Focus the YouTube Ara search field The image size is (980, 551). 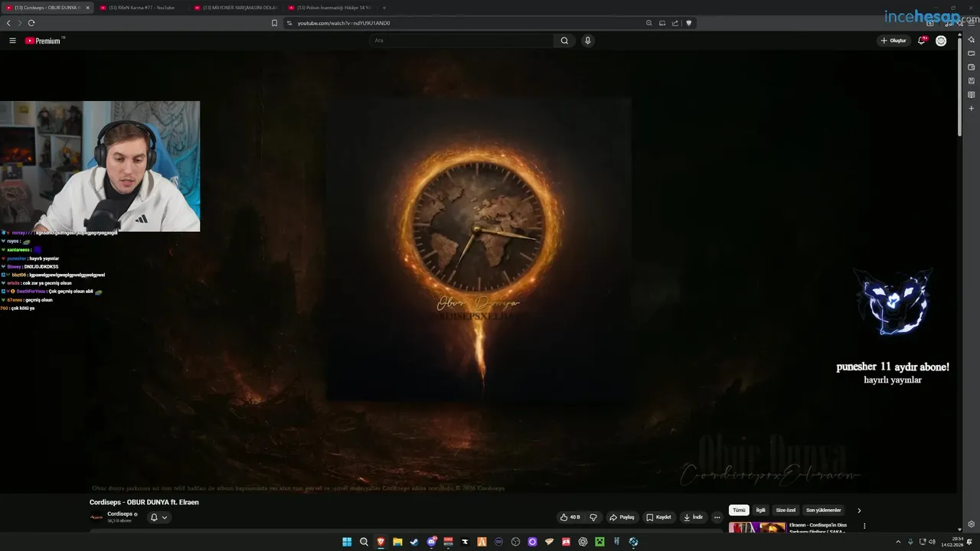tap(462, 41)
